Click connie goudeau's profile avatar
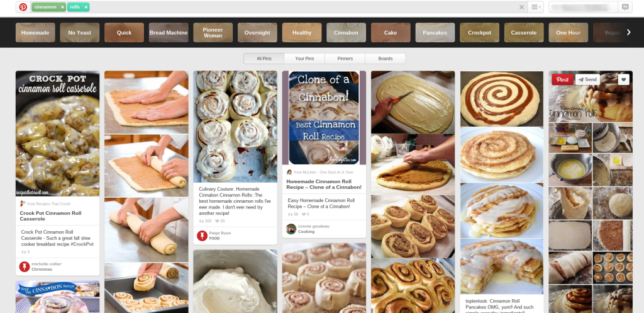644x313 pixels. [x=291, y=229]
